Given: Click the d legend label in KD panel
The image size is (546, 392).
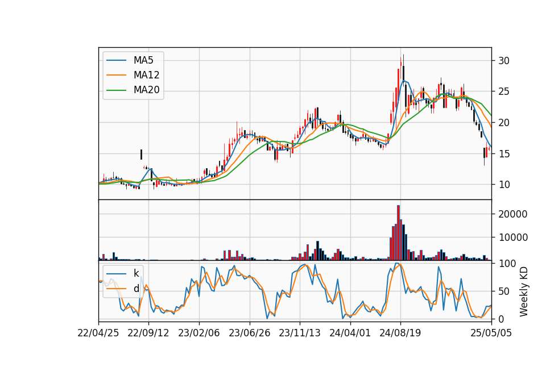Looking at the screenshot, I should point(136,289).
